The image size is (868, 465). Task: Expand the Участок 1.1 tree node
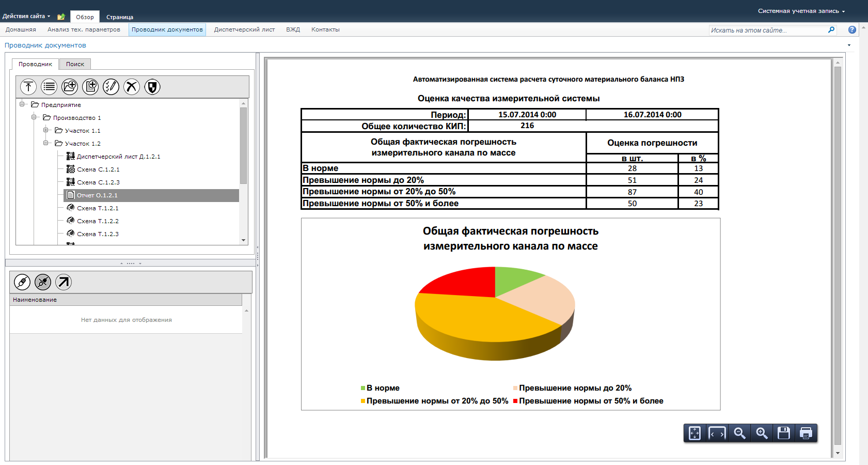pos(46,130)
